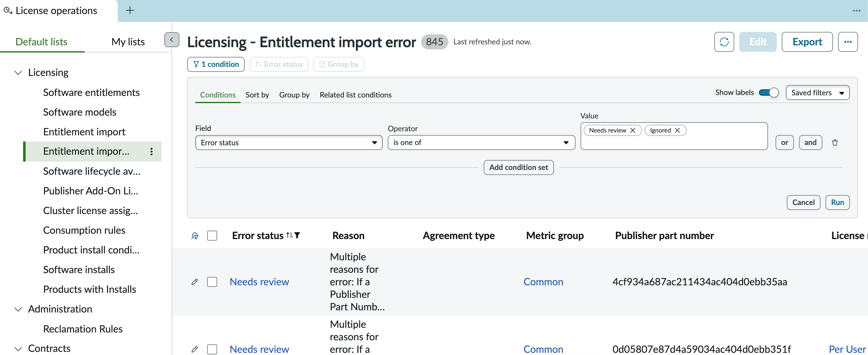Open the Error status field dropdown
This screenshot has height=355, width=868.
click(x=289, y=142)
